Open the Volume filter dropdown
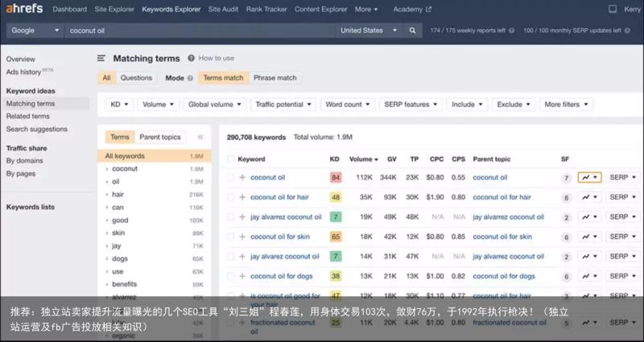644x342 pixels. coord(158,105)
